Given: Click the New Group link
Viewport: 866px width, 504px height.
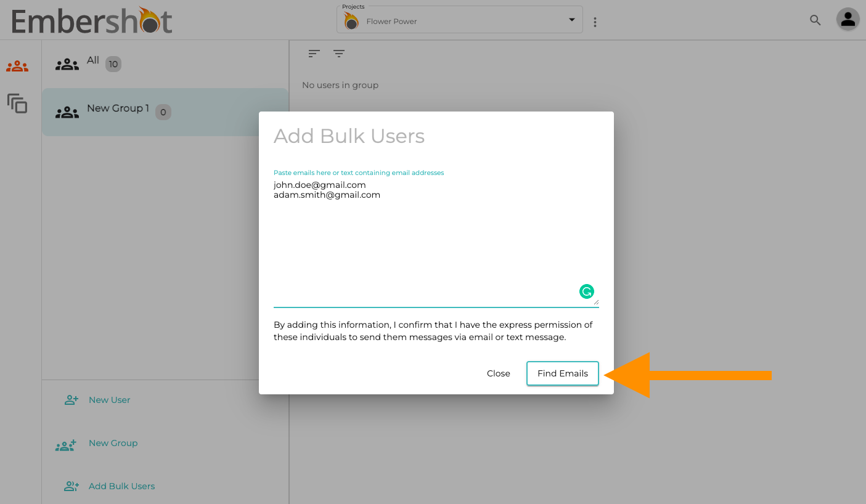Looking at the screenshot, I should pos(113,443).
